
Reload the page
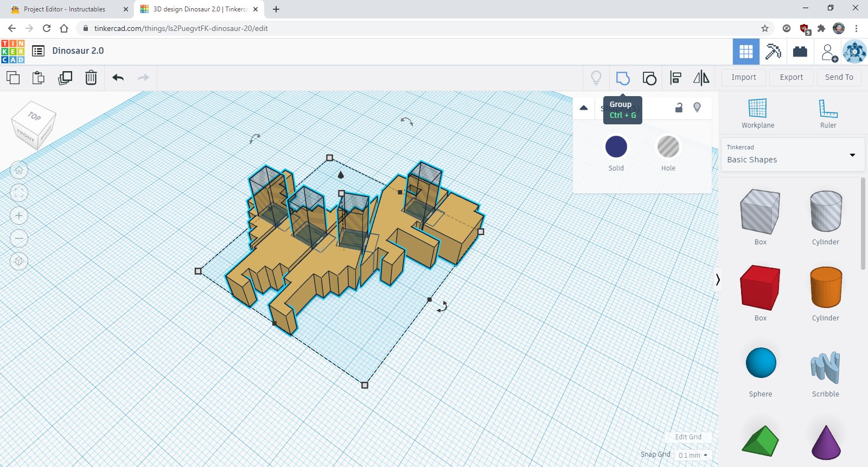(x=47, y=28)
